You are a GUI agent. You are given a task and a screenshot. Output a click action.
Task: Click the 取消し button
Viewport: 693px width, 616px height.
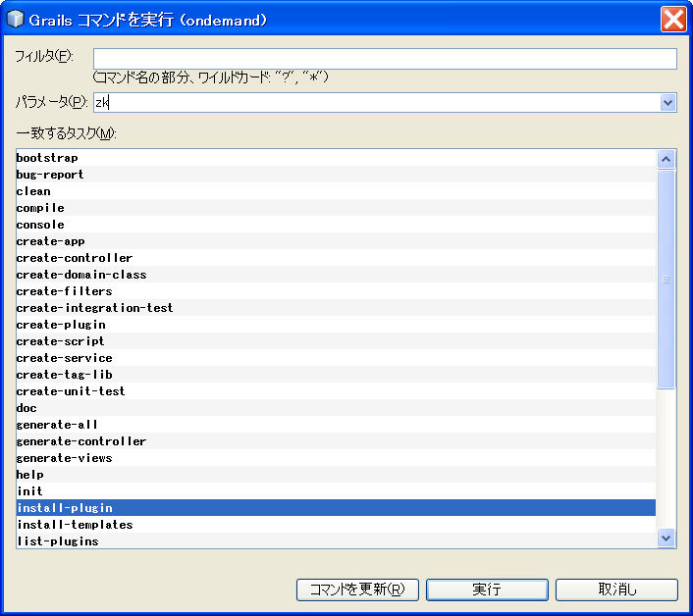[616, 590]
